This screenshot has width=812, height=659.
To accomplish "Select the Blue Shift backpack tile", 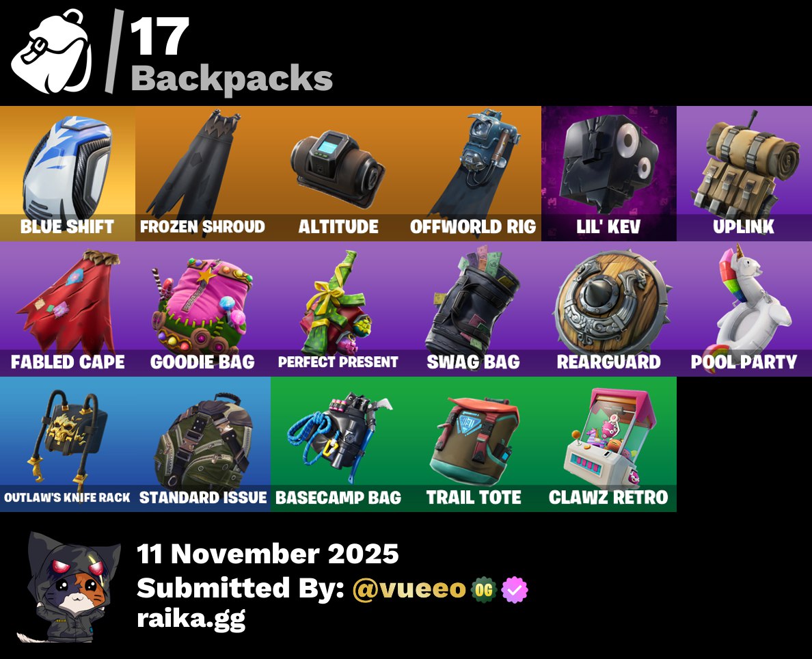I will (67, 174).
